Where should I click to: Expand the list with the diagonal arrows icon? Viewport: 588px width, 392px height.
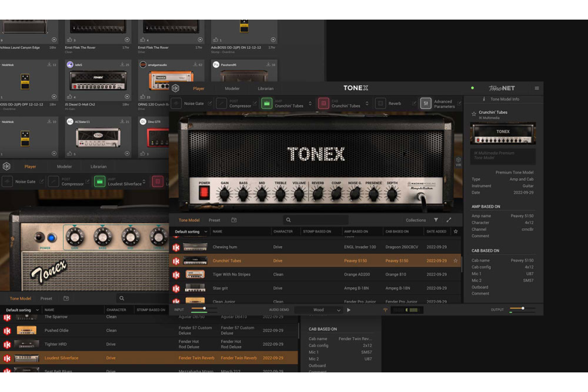click(449, 220)
